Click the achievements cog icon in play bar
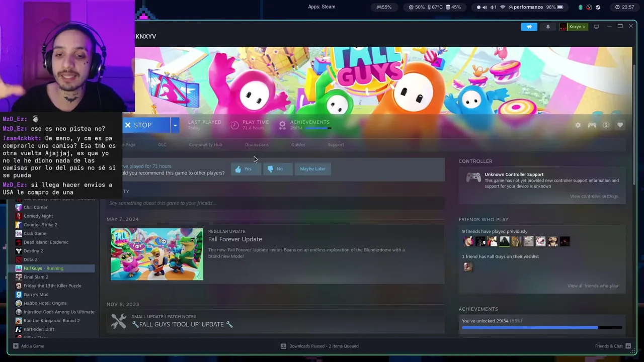Viewport: 644px width, 362px height. click(x=282, y=125)
